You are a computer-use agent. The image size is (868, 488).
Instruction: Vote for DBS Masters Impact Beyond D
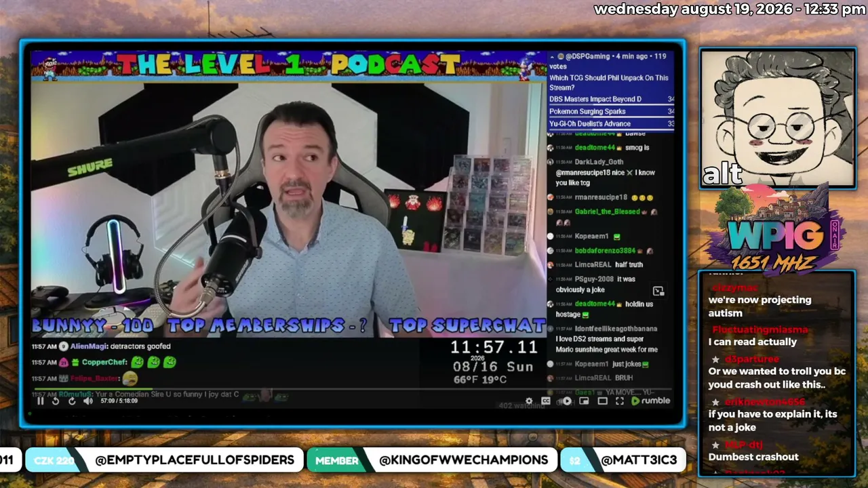(x=611, y=100)
